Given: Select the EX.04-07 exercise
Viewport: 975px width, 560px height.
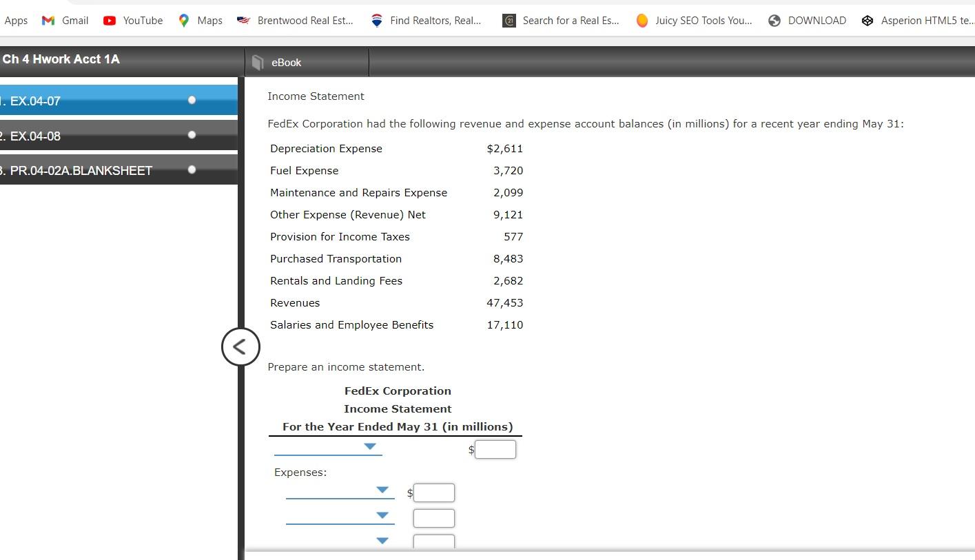Looking at the screenshot, I should [x=119, y=101].
